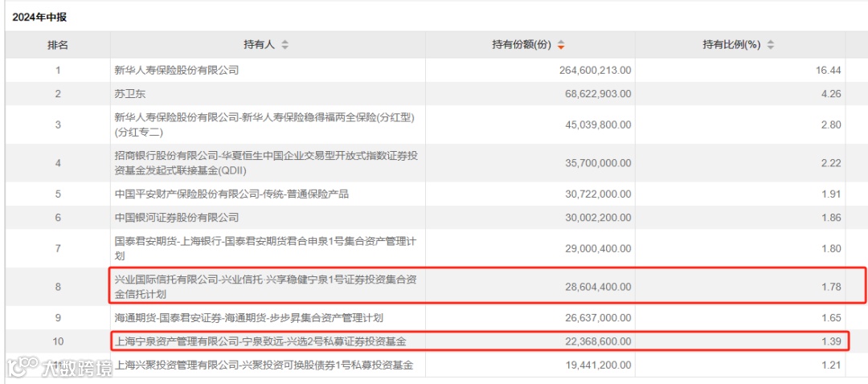Image resolution: width=868 pixels, height=384 pixels.
Task: Select the 2024年中报 title
Action: coord(39,17)
